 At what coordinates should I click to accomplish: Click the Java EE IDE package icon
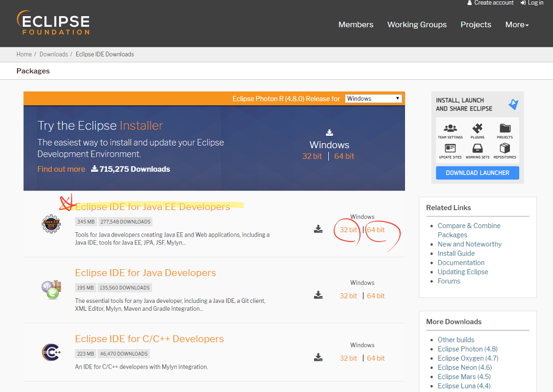pos(51,224)
